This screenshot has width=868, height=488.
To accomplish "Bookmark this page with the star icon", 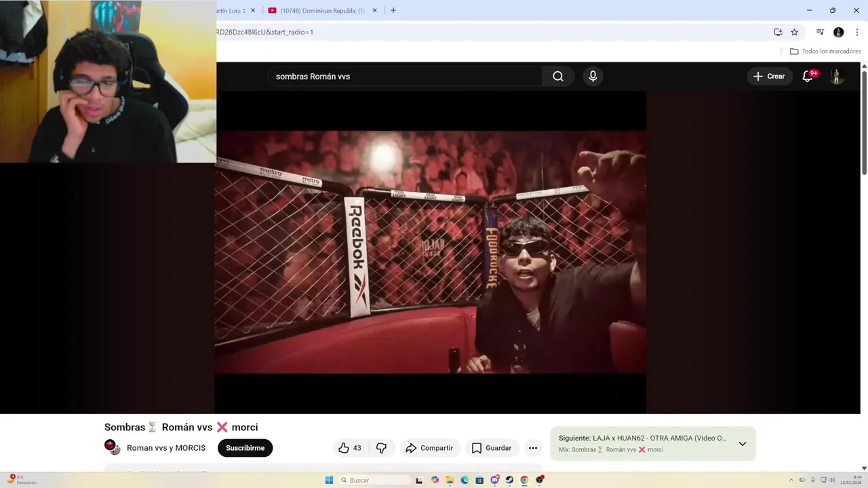I will pos(794,32).
